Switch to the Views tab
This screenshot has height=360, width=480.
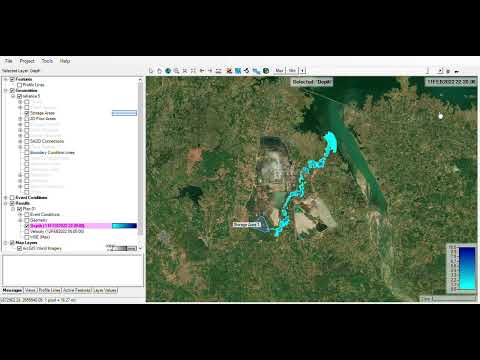[30, 291]
